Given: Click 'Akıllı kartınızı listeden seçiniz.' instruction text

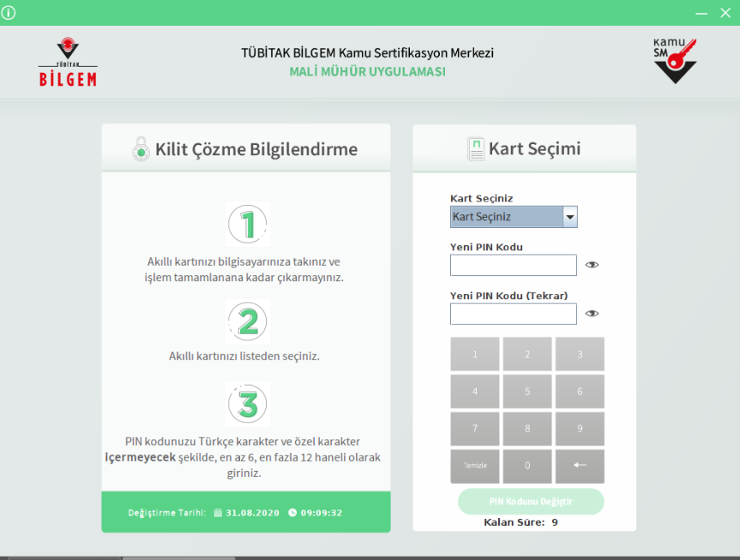Looking at the screenshot, I should pyautogui.click(x=244, y=356).
